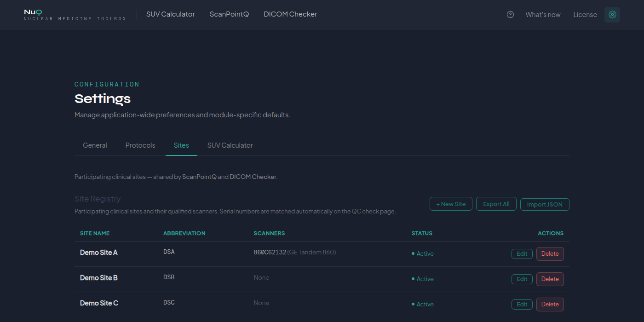Viewport: 644px width, 322px height.
Task: Go to the NuQ logo home
Action: point(75,15)
